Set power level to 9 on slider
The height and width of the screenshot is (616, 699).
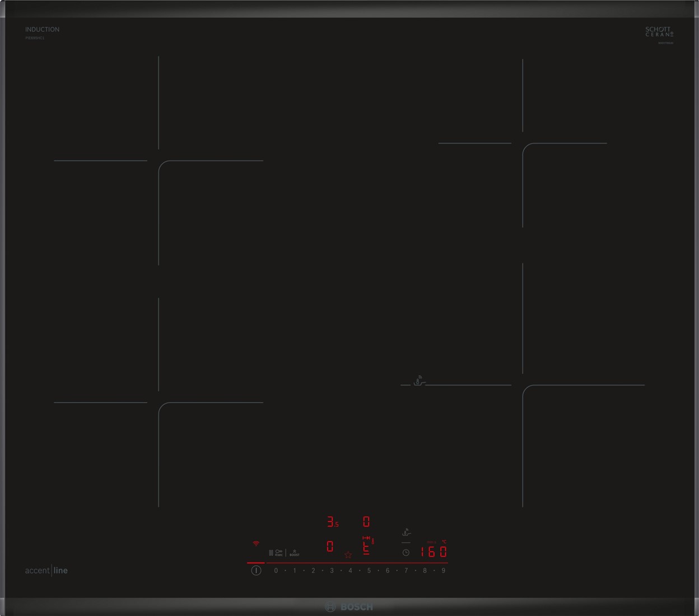[443, 571]
